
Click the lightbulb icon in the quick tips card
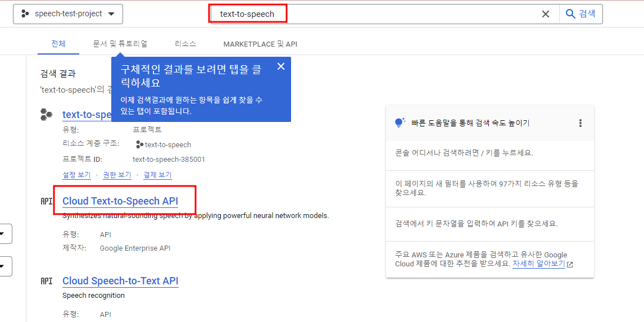click(x=400, y=123)
